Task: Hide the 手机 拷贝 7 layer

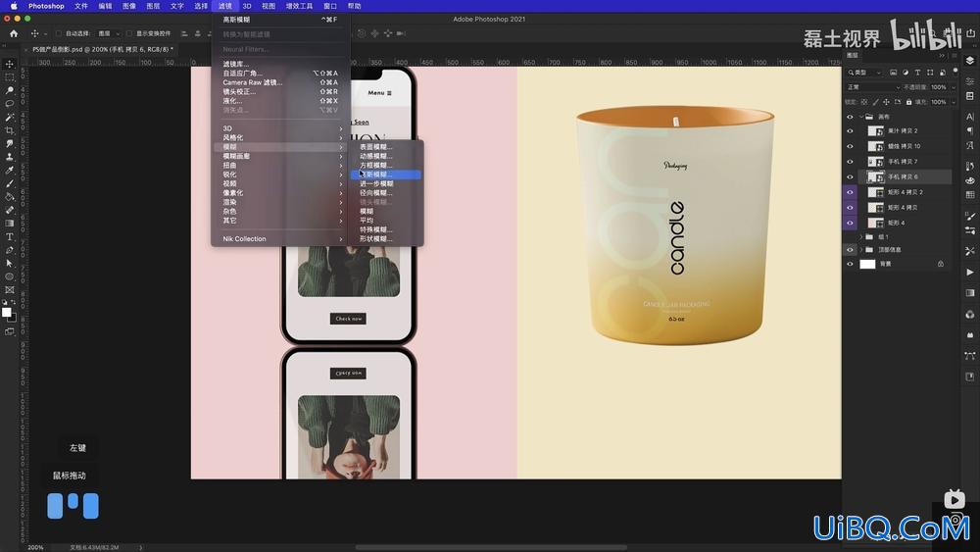Action: (x=850, y=162)
